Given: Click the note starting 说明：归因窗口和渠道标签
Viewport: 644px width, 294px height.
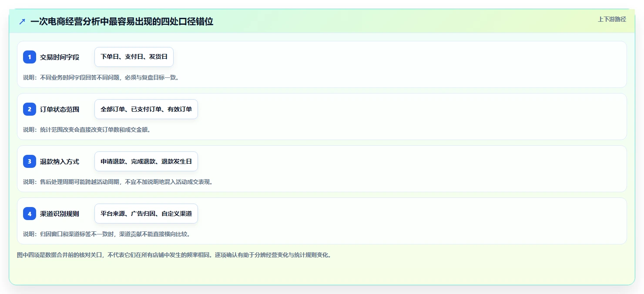Looking at the screenshot, I should coord(107,234).
